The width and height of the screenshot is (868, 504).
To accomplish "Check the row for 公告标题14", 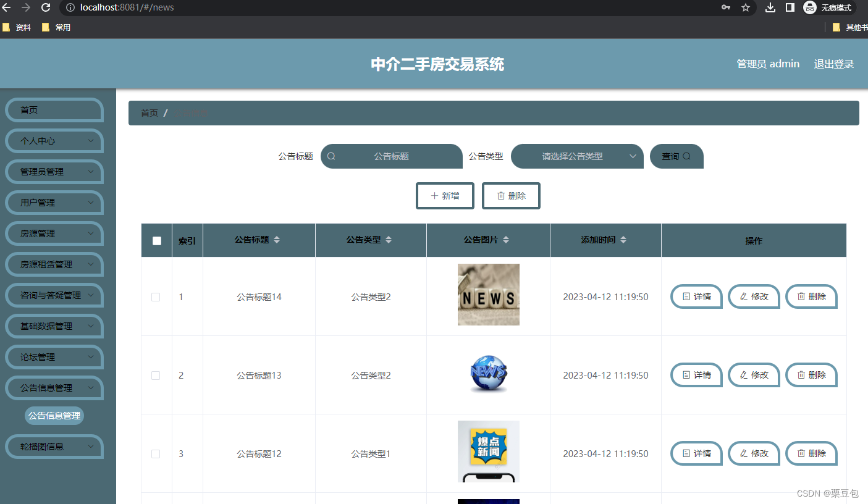I will 156,297.
